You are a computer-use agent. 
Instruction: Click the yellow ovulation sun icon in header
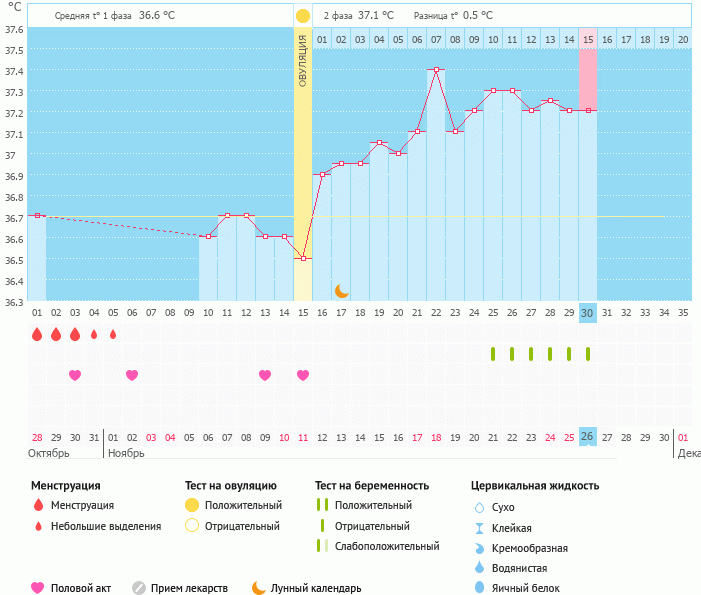pos(302,16)
